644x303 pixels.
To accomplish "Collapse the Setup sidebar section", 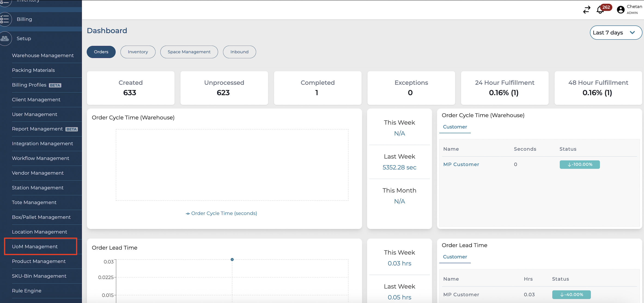I will [x=24, y=39].
